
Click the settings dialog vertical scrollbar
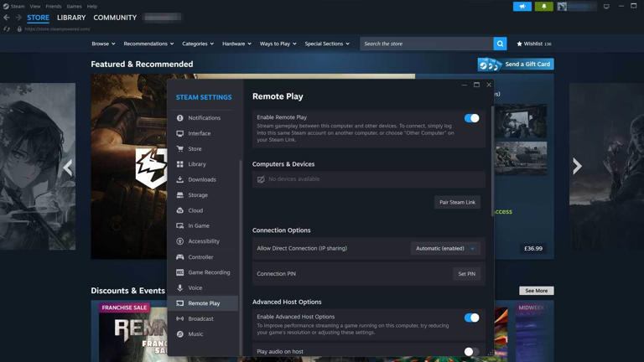coord(492,160)
